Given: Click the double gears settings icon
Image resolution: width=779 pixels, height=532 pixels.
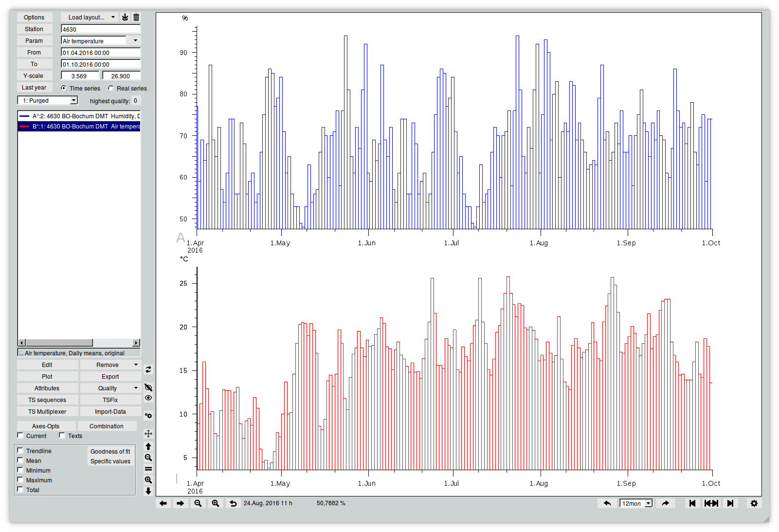Looking at the screenshot, I should (x=148, y=416).
